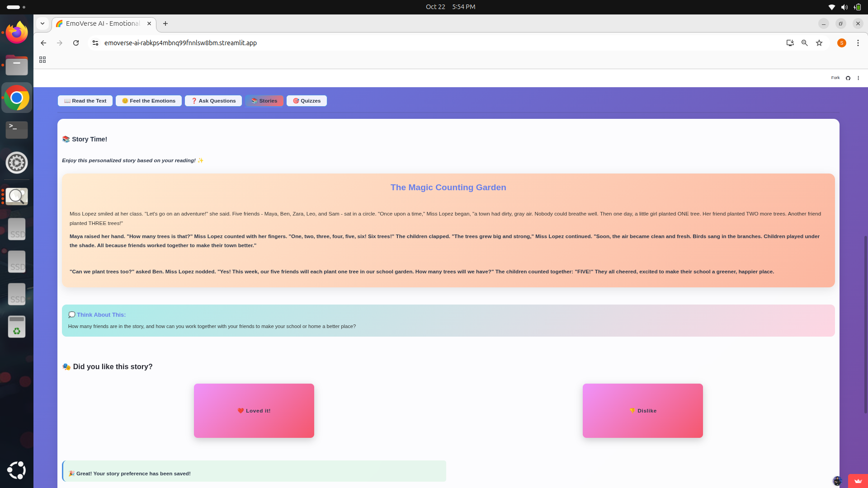Click the GitHub icon next to Fork
This screenshot has height=488, width=868.
[x=848, y=78]
